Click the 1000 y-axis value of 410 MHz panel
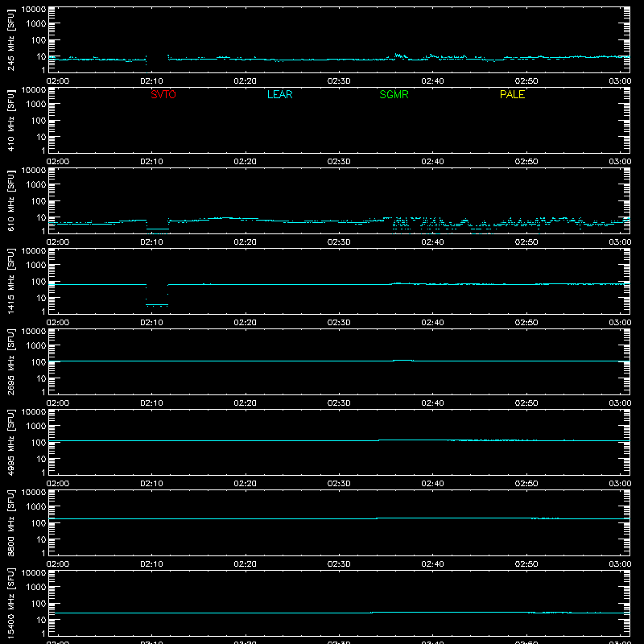 [x=35, y=105]
